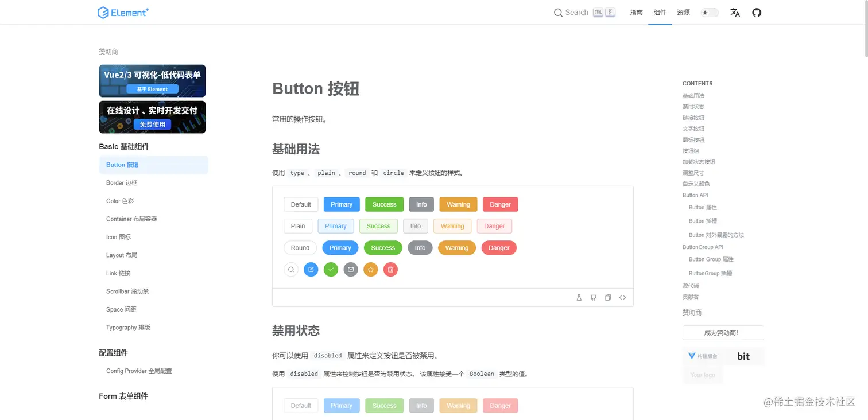
Task: Click the solid Danger button
Action: tap(500, 204)
